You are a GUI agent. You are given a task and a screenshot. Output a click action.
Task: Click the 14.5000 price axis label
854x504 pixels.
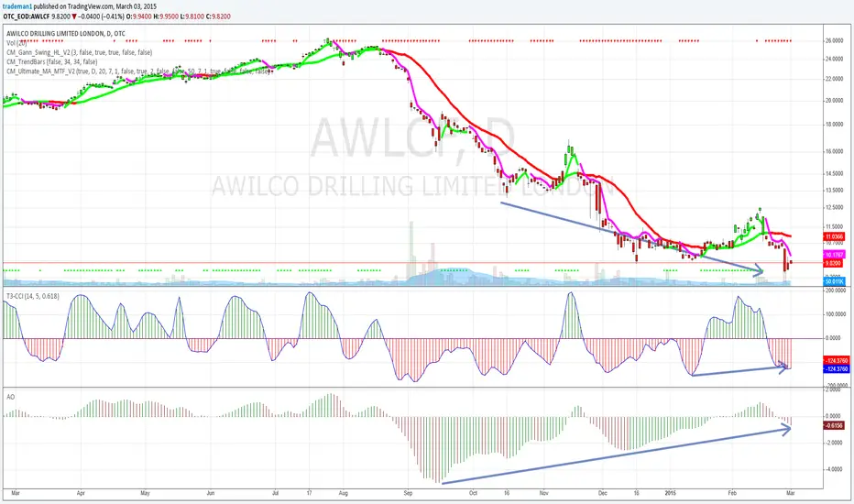(x=835, y=174)
